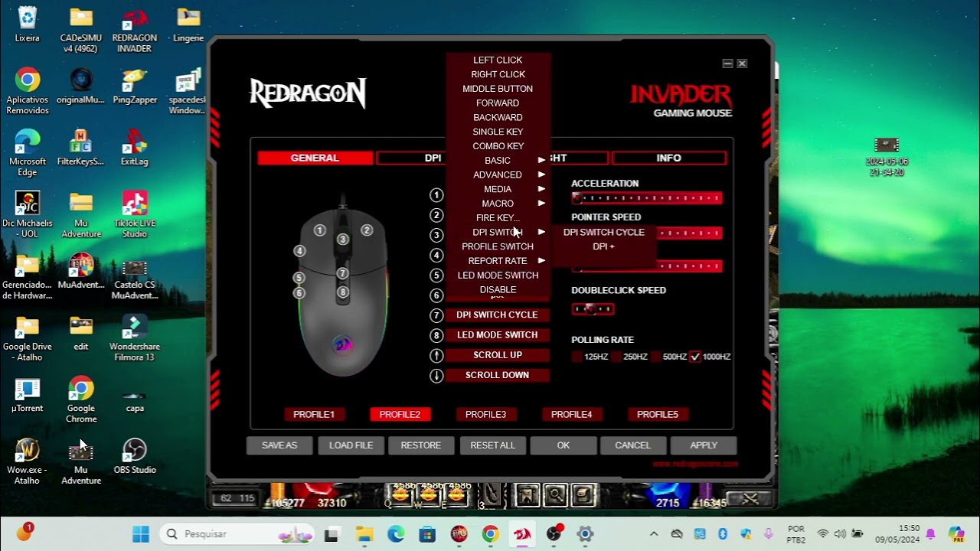Expand the BASIC submenu
Viewport: 980px width, 551px height.
[498, 161]
